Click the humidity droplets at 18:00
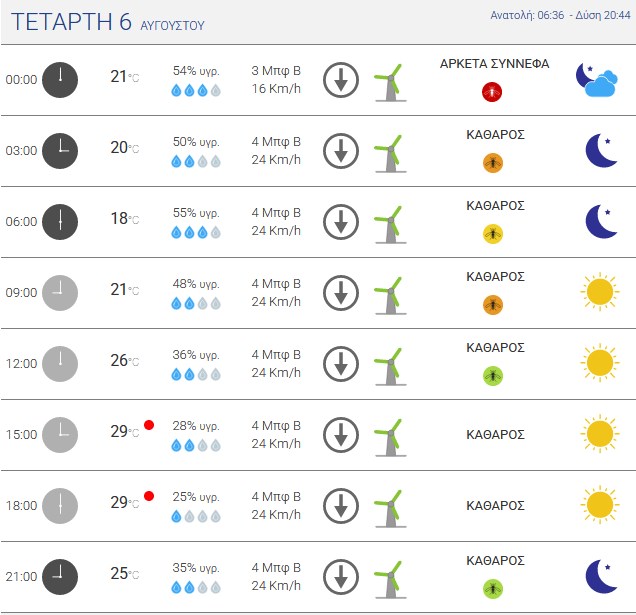The width and height of the screenshot is (636, 615). [196, 516]
